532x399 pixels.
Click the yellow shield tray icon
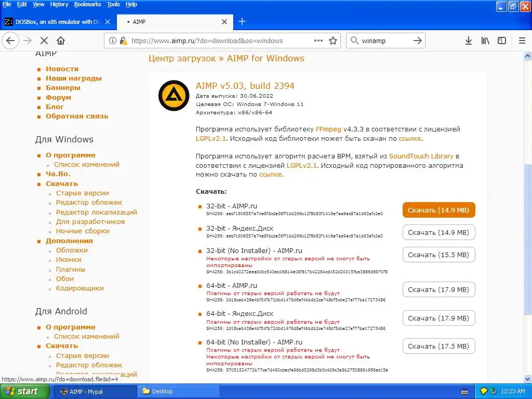pos(484,391)
